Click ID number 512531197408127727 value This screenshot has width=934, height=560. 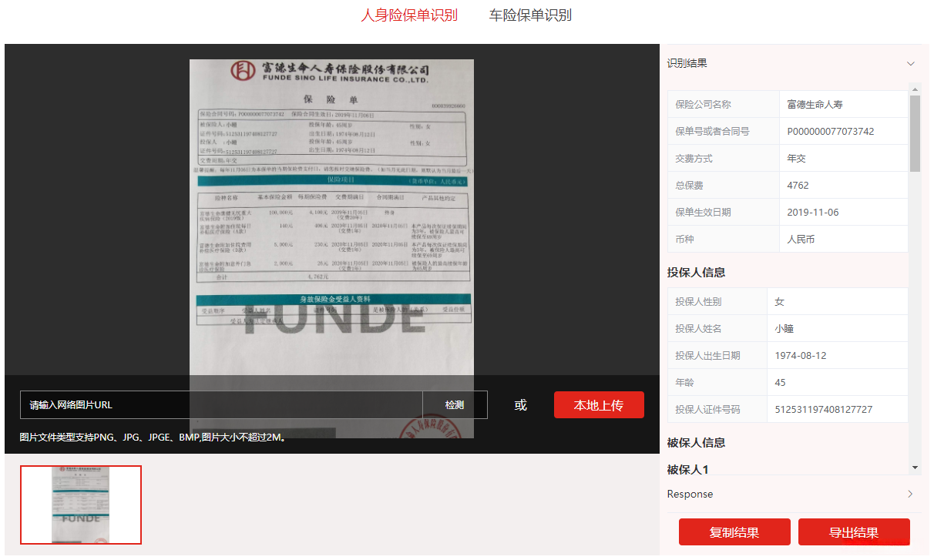pos(824,409)
